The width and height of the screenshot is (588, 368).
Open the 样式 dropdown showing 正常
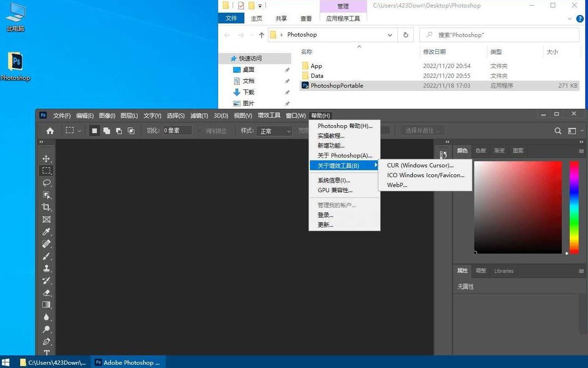tap(274, 131)
